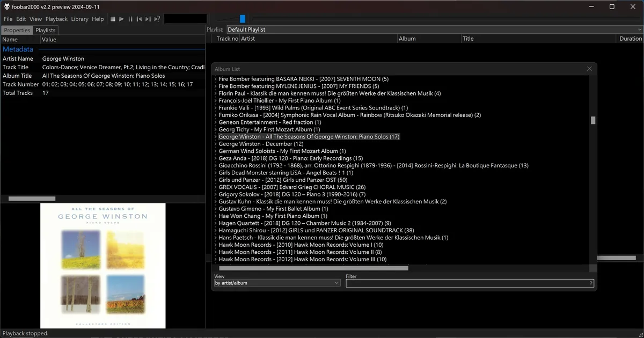Switch to the Playlists tab
Screen dimensions: 644x338
pyautogui.click(x=46, y=30)
